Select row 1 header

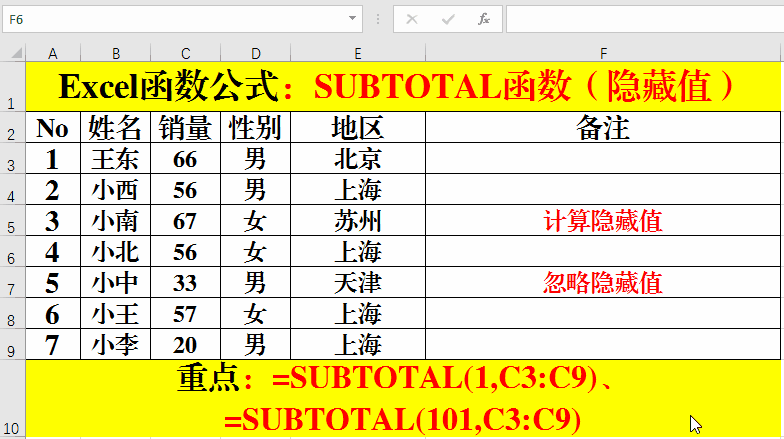[x=12, y=86]
